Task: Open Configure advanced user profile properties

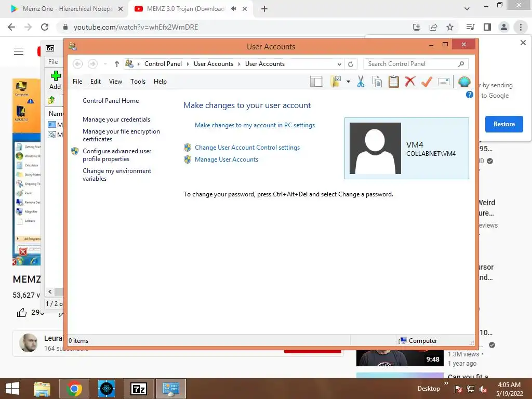Action: pyautogui.click(x=117, y=155)
